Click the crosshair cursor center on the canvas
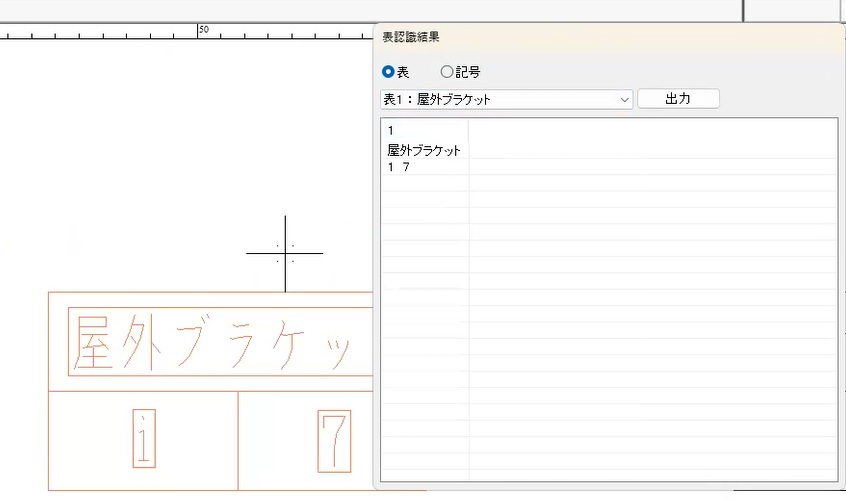The image size is (846, 500). (x=285, y=253)
